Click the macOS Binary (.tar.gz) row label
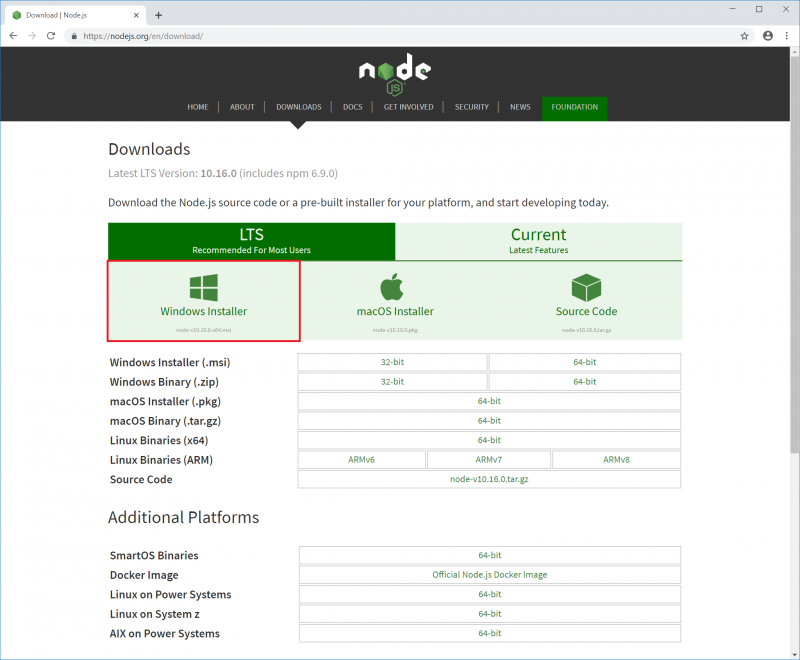 coord(165,421)
